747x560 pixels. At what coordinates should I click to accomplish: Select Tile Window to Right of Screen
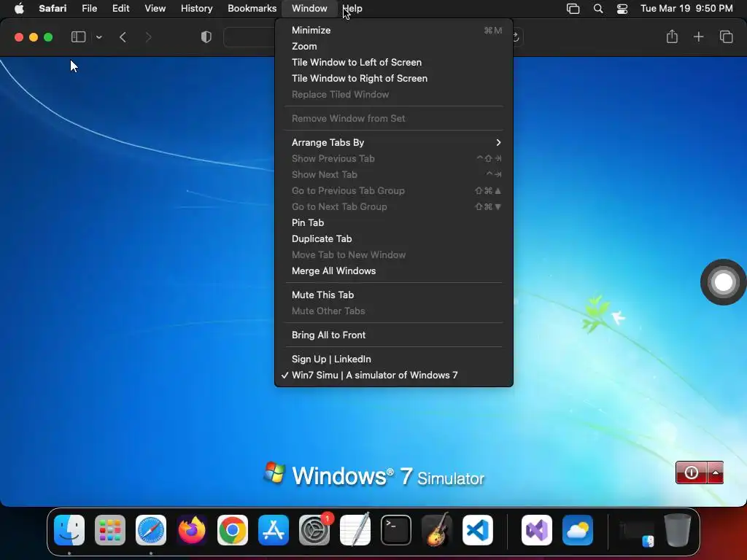(x=394, y=79)
